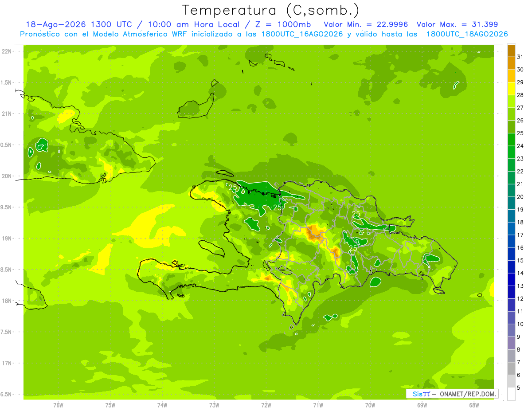Viewport: 532px width, 411px height.
Task: Click the 70W longitude label
Action: [370, 405]
